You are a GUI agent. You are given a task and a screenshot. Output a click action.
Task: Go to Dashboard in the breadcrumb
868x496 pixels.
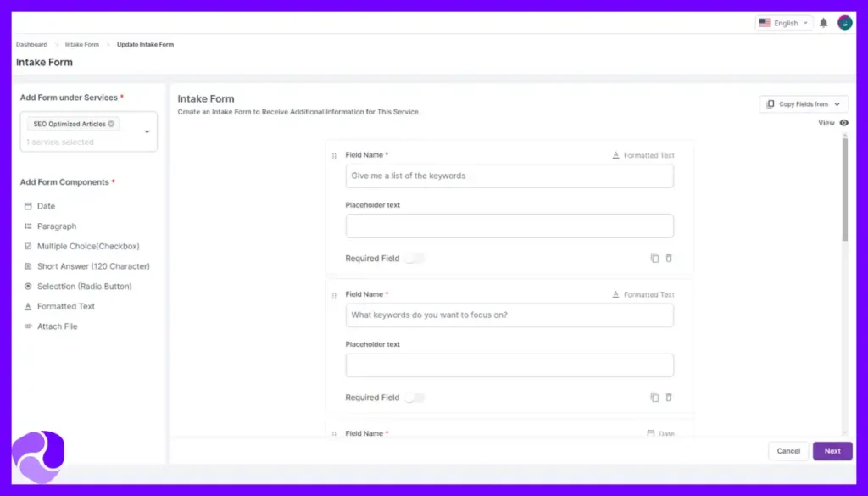[x=31, y=44]
